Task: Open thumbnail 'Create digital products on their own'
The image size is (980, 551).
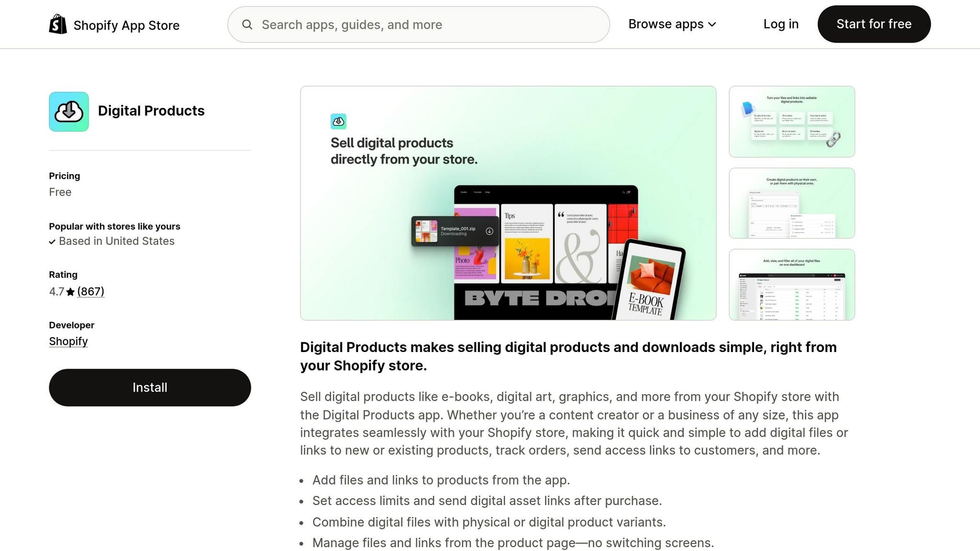Action: click(791, 203)
